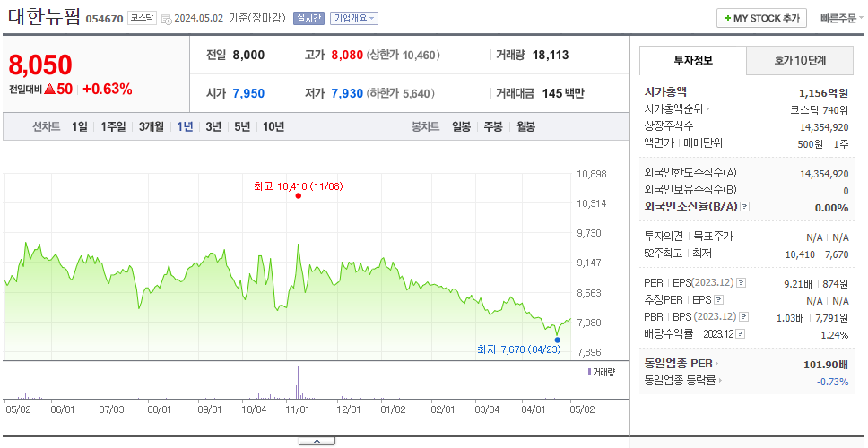Click the 액면가 value 500원
Viewport: 868px width, 448px height.
point(811,143)
